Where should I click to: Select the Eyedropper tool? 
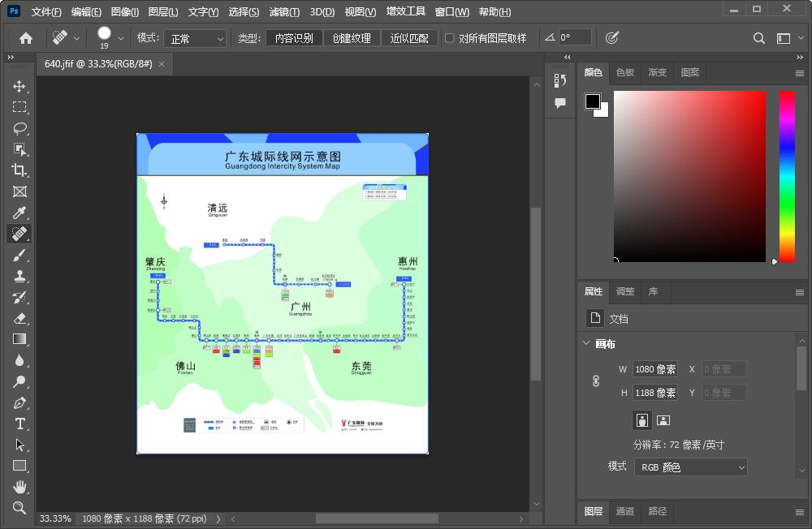19,213
